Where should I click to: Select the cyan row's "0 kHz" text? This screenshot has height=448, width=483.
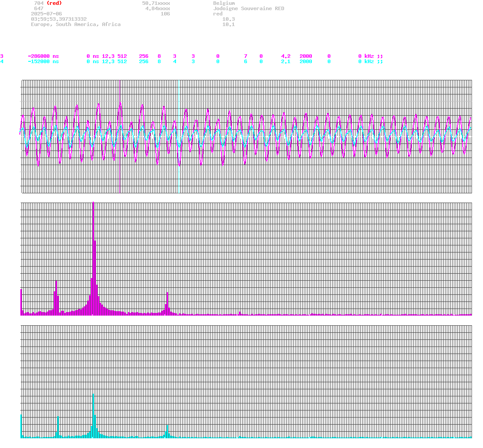tap(366, 61)
